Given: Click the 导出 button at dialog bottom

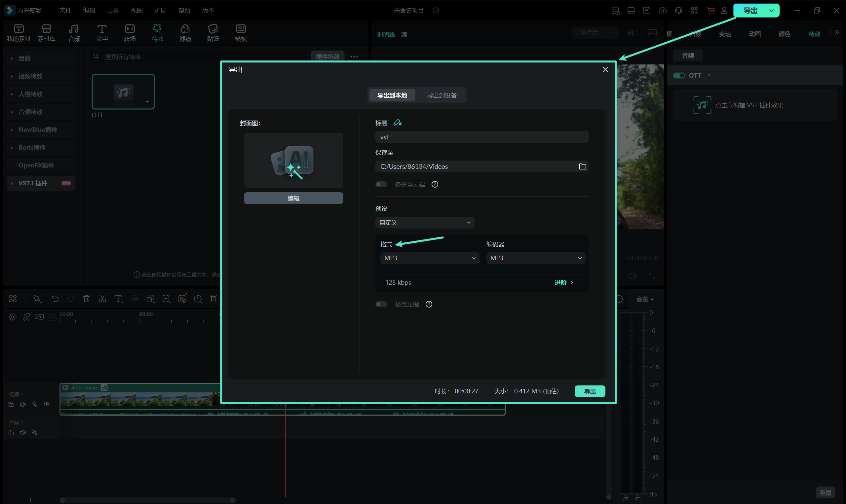Looking at the screenshot, I should pos(590,391).
